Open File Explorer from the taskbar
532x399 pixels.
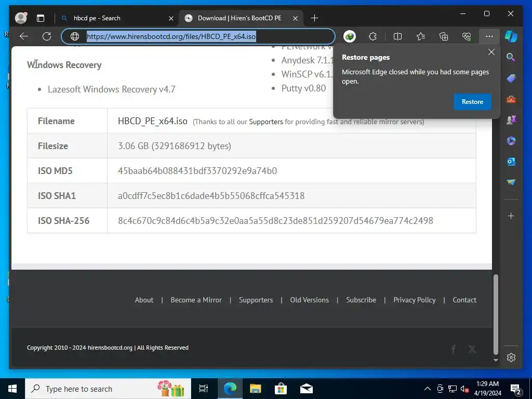255,389
